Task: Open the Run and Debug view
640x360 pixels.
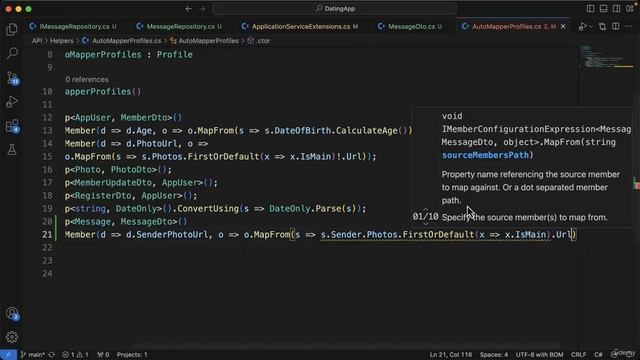Action: 12,102
